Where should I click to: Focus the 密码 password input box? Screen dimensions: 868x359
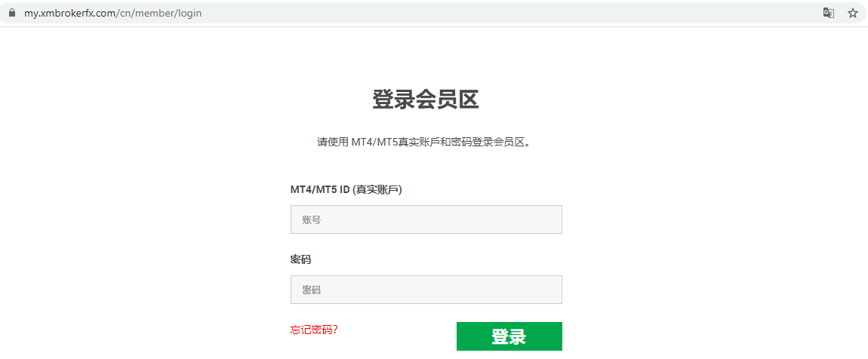[x=426, y=290]
